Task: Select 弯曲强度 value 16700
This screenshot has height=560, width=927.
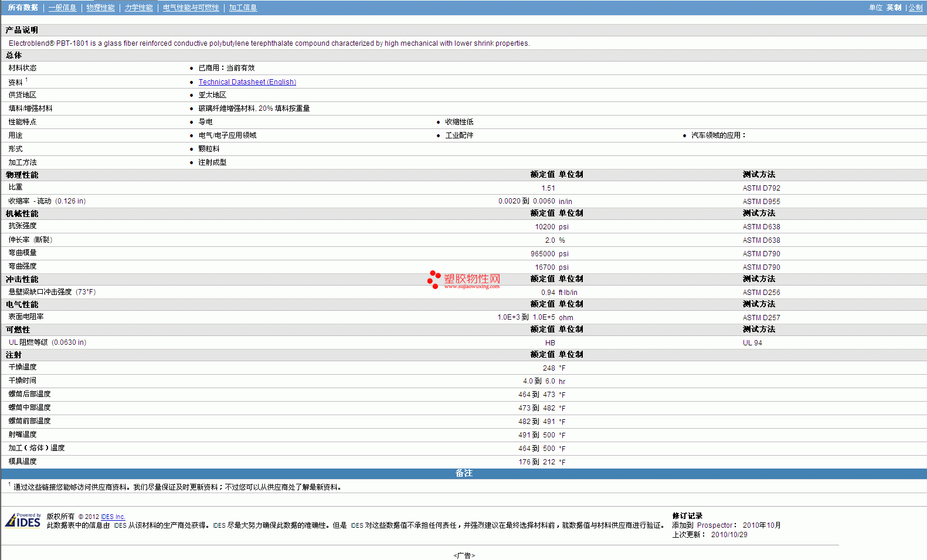Action: (545, 267)
